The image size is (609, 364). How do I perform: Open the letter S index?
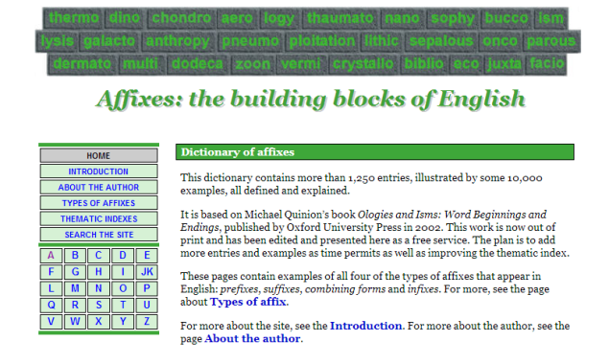(99, 305)
